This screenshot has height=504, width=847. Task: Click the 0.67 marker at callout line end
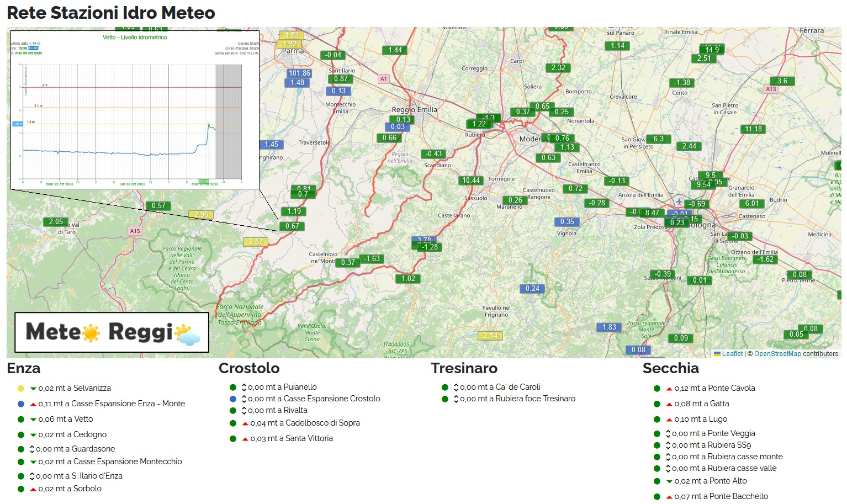coord(292,226)
